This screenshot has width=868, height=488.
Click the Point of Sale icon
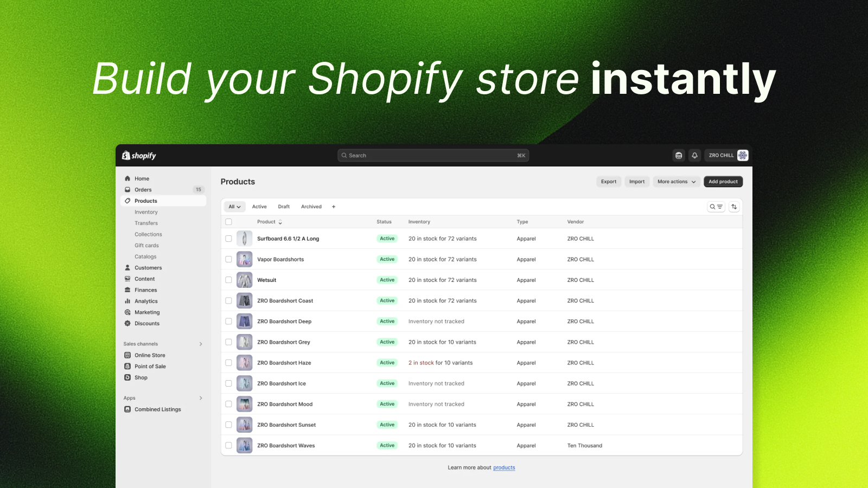tap(127, 367)
